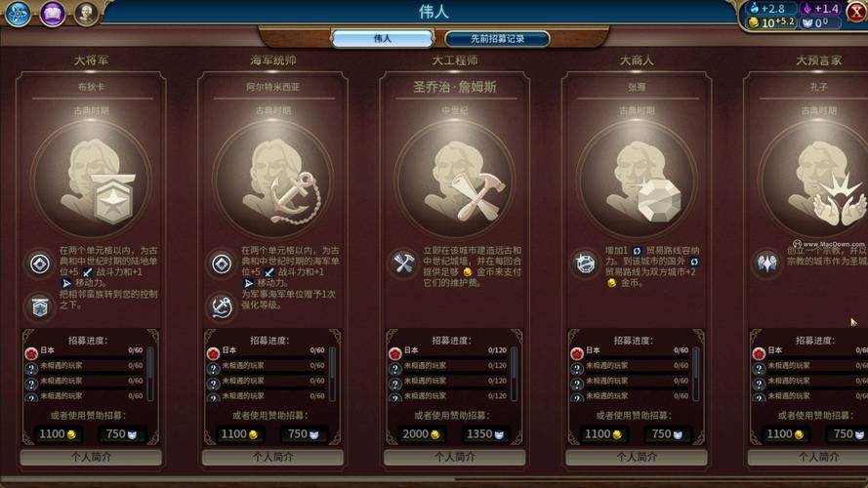The image size is (868, 488).
Task: Click the 大预言家 religion wings ability icon
Action: pyautogui.click(x=766, y=263)
